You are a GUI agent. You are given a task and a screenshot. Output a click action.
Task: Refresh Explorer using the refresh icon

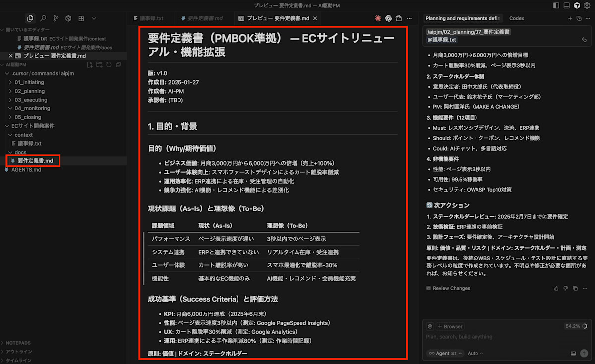click(109, 64)
